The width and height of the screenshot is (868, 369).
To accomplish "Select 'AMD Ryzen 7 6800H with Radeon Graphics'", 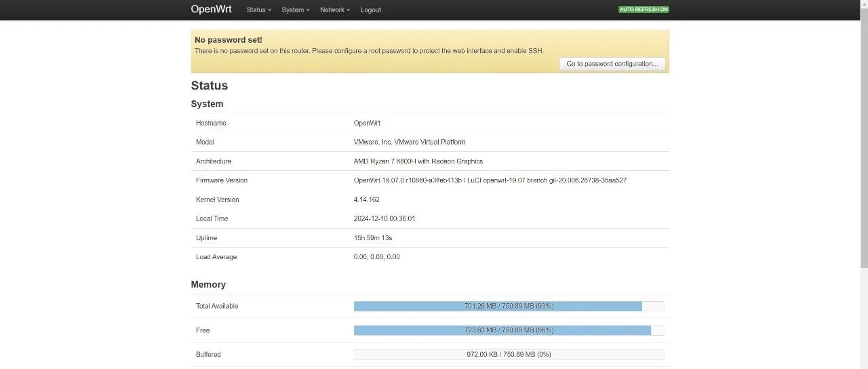I will click(x=418, y=161).
